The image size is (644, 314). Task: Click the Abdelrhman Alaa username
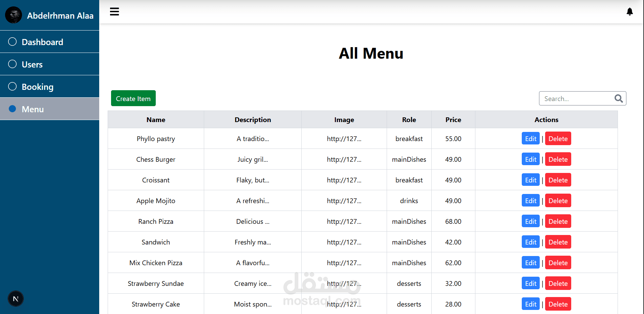point(60,16)
